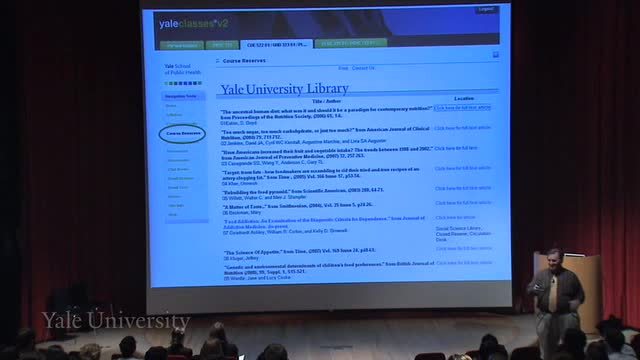Select the active CDE 572 01 tab
640x360 pixels.
[x=277, y=44]
